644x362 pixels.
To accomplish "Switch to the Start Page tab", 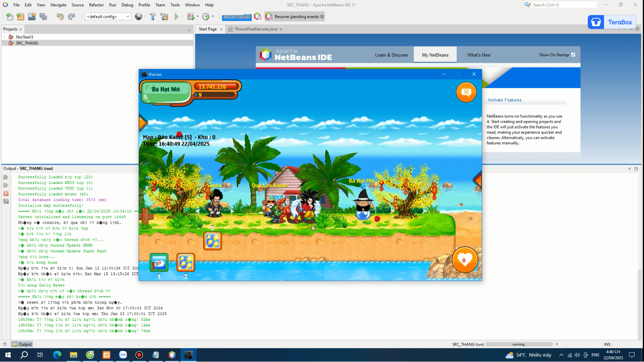I will pyautogui.click(x=208, y=29).
